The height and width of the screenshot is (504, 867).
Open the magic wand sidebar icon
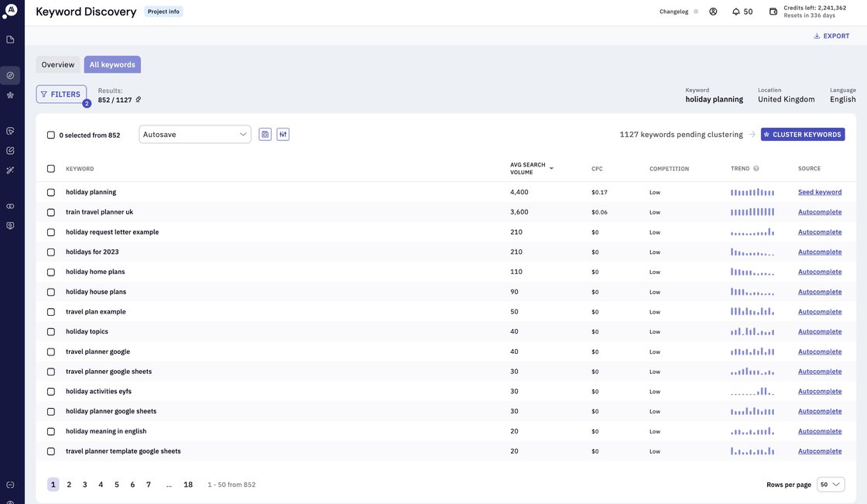pos(10,170)
